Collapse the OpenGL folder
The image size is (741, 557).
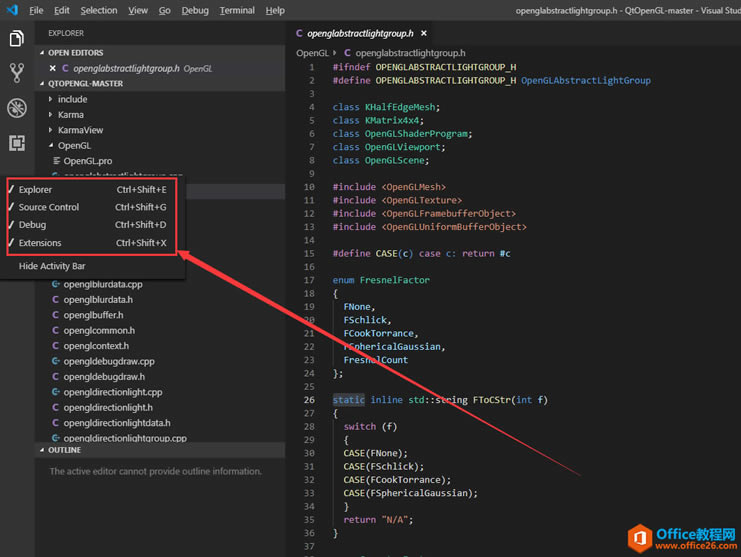tap(51, 146)
